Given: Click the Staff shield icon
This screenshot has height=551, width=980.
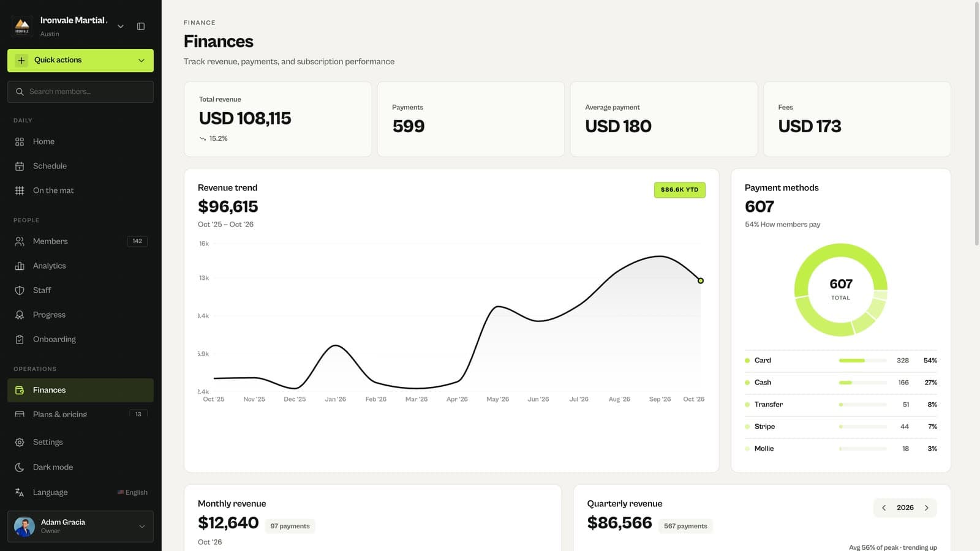Looking at the screenshot, I should point(20,290).
